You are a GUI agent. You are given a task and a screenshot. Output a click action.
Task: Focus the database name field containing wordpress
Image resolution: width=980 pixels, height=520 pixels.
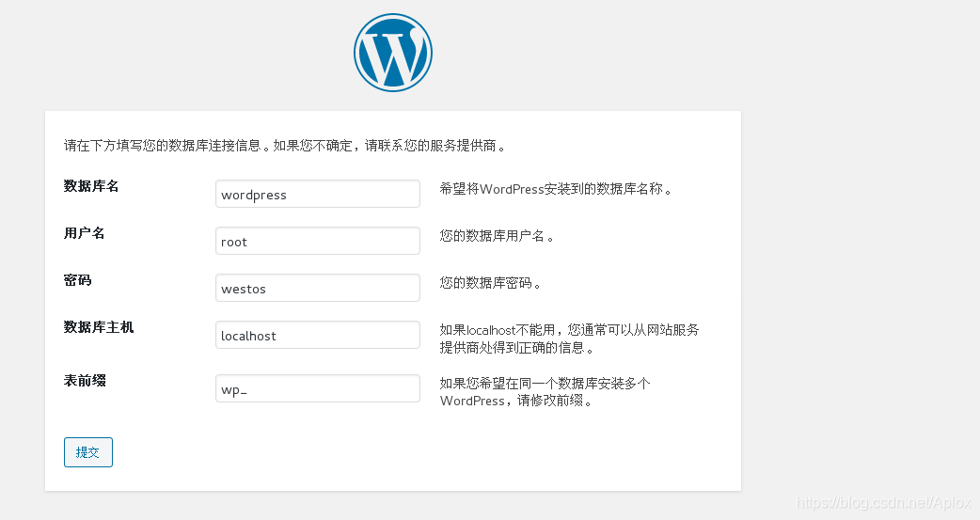pos(318,194)
